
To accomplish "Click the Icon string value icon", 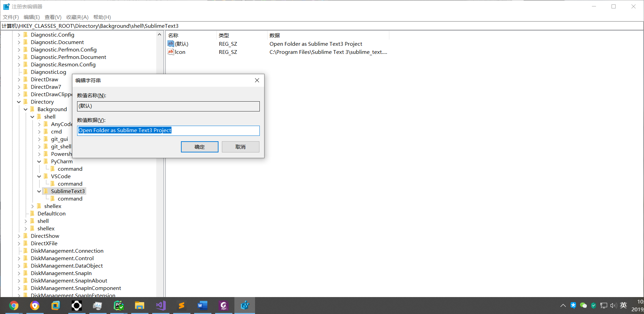I will 171,52.
